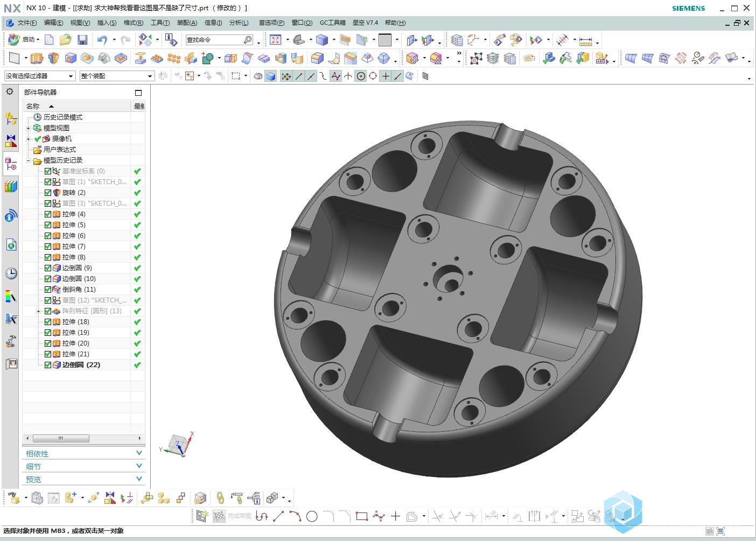
Task: Open the 插入(S) menu
Action: point(107,23)
